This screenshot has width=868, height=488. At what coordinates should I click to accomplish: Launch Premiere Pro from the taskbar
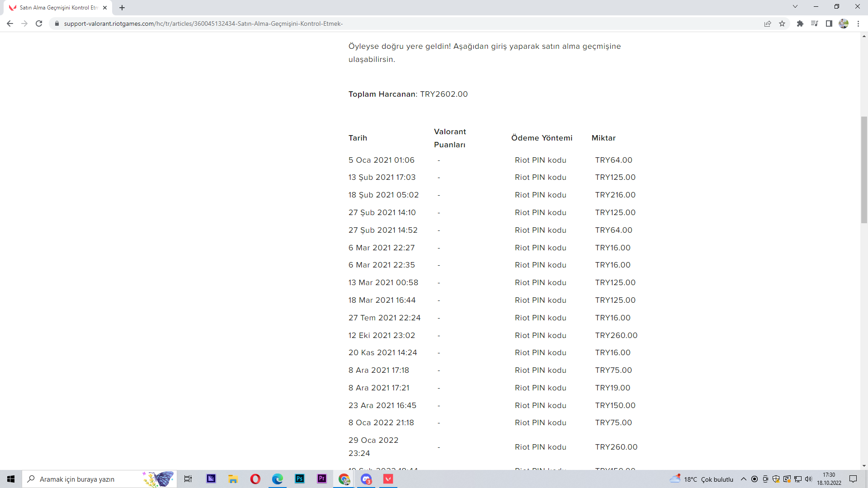point(322,479)
